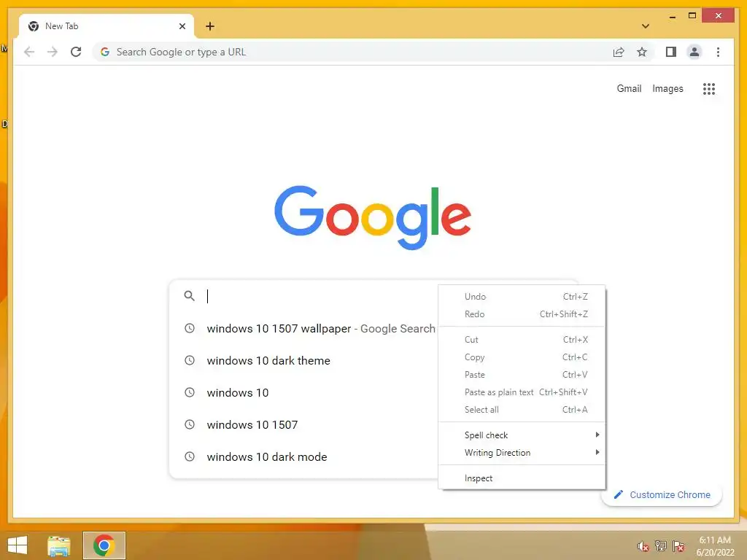Choose Undo from the context menu

(522, 296)
